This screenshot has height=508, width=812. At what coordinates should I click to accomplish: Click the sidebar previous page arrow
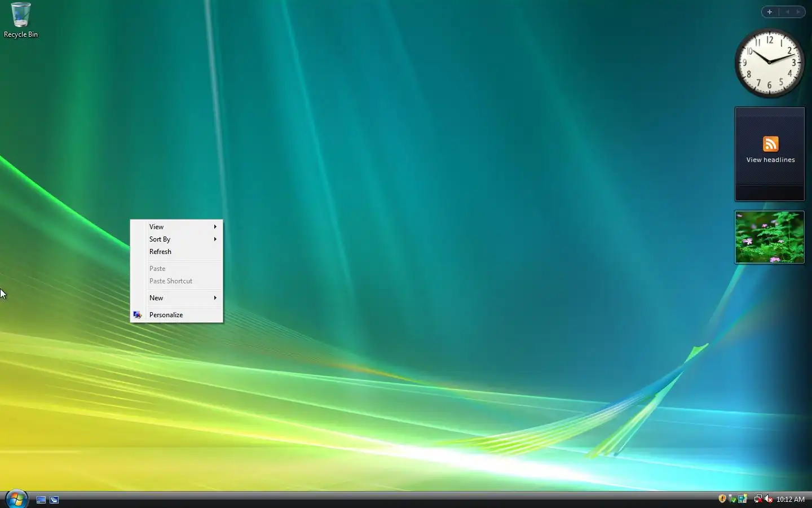pos(788,12)
